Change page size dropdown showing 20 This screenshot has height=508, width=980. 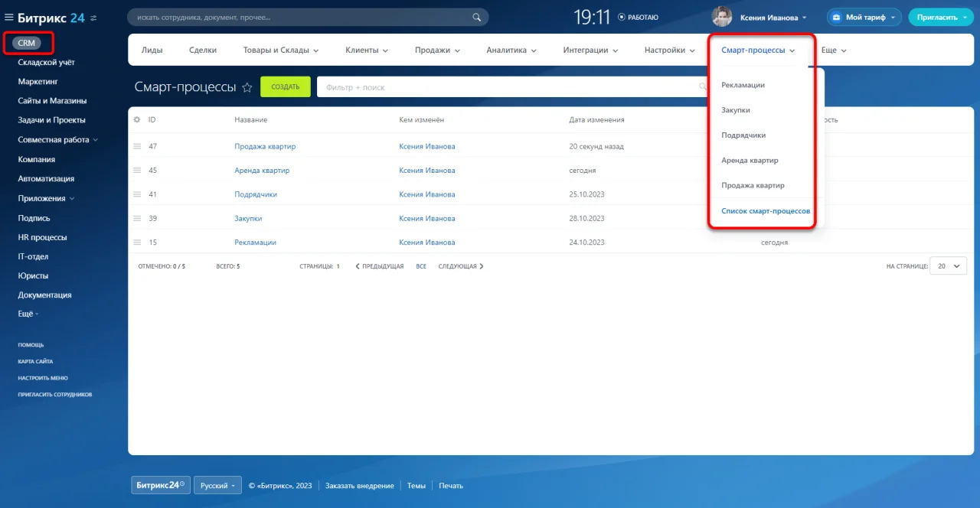pos(949,266)
